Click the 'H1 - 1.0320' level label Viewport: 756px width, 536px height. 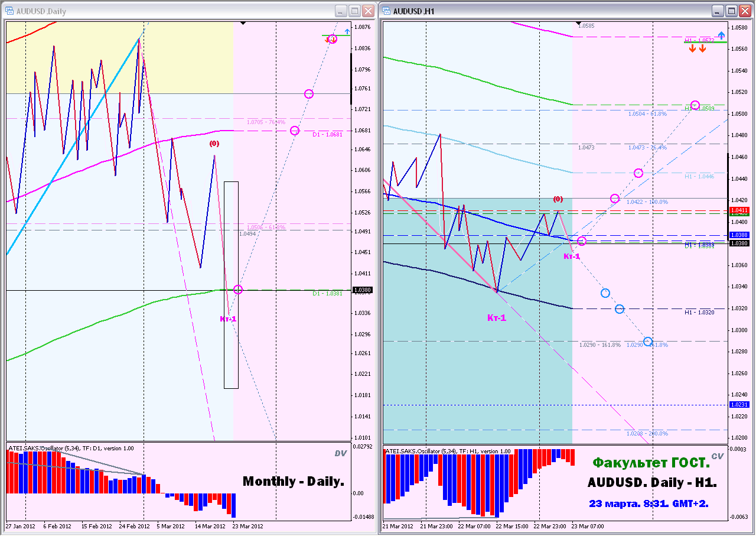pos(700,312)
